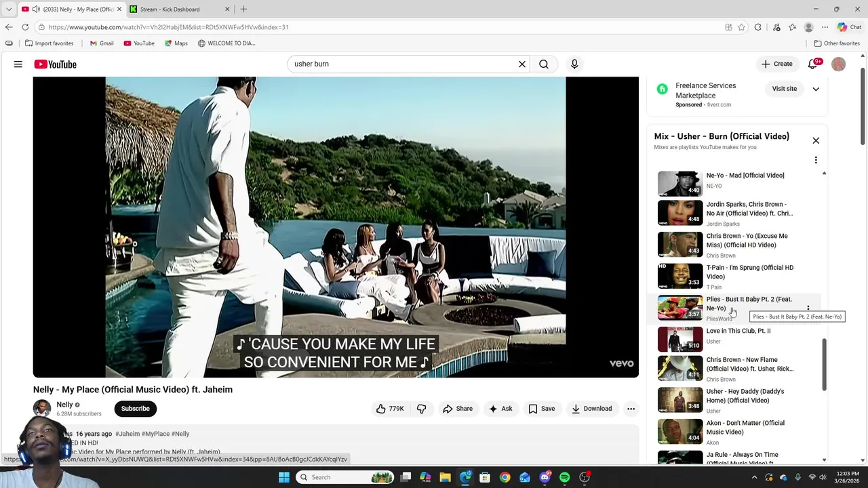This screenshot has height=488, width=868.
Task: Close the Mix playlist panel
Action: click(x=816, y=141)
